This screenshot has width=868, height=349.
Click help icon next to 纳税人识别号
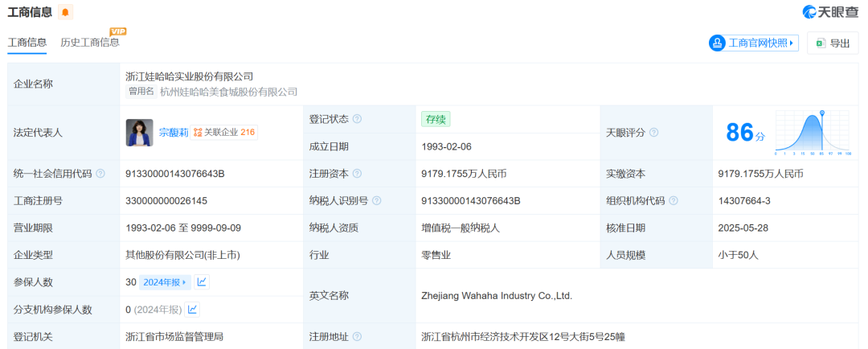[x=376, y=201]
